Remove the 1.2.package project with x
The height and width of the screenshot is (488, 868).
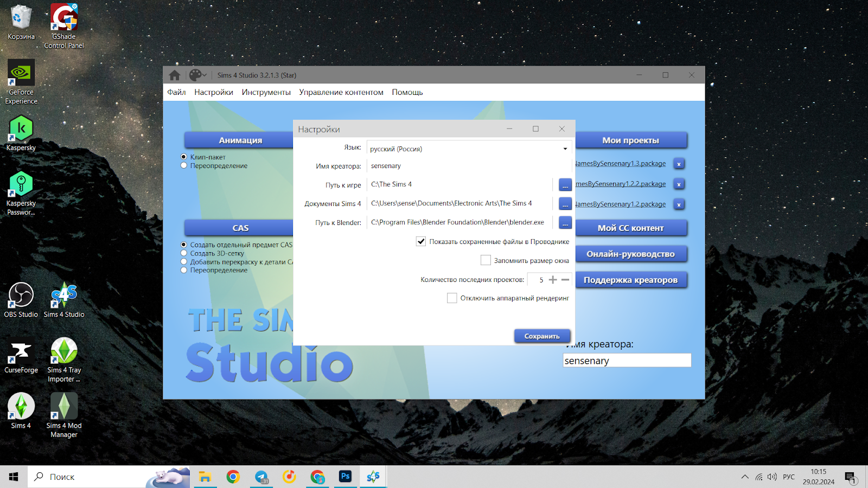(679, 204)
